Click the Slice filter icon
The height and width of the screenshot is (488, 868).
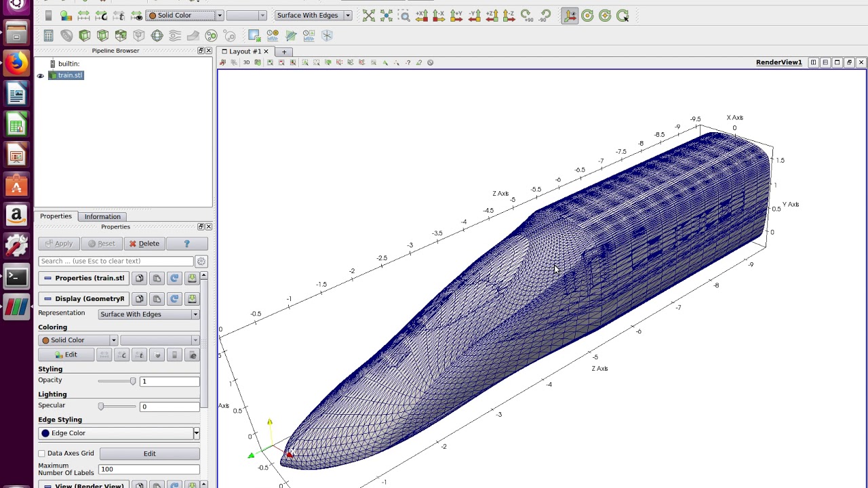click(x=102, y=35)
